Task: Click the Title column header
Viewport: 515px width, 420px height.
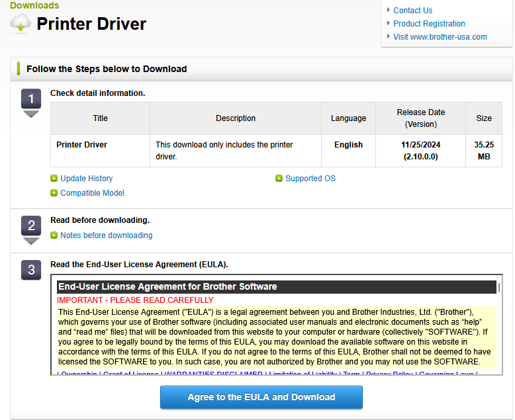Action: pyautogui.click(x=100, y=118)
